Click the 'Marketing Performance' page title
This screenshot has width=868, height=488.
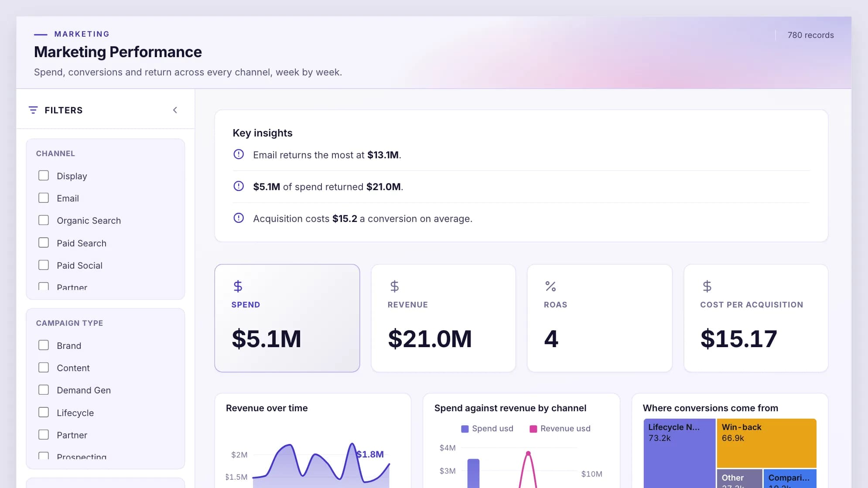coord(118,52)
